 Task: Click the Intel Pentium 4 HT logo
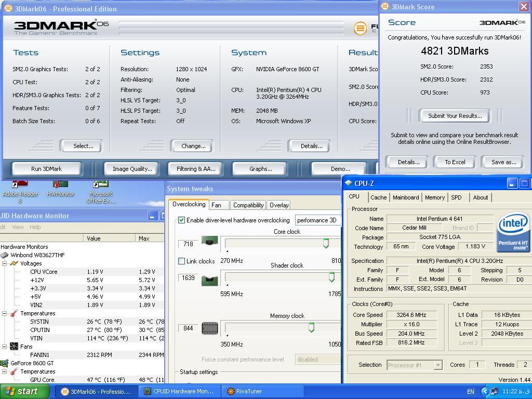click(x=513, y=232)
